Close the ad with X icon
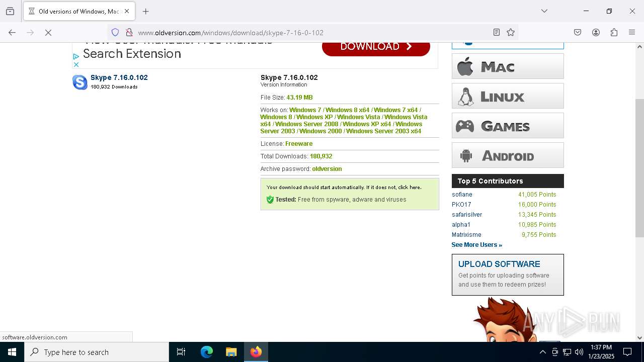The width and height of the screenshot is (644, 362). click(x=76, y=64)
